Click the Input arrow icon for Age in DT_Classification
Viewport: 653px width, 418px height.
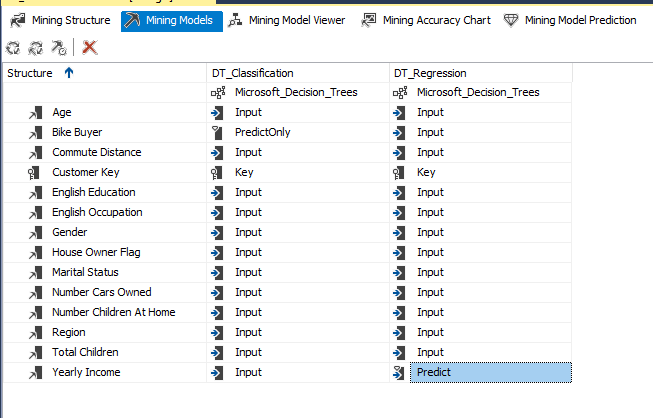(x=216, y=112)
